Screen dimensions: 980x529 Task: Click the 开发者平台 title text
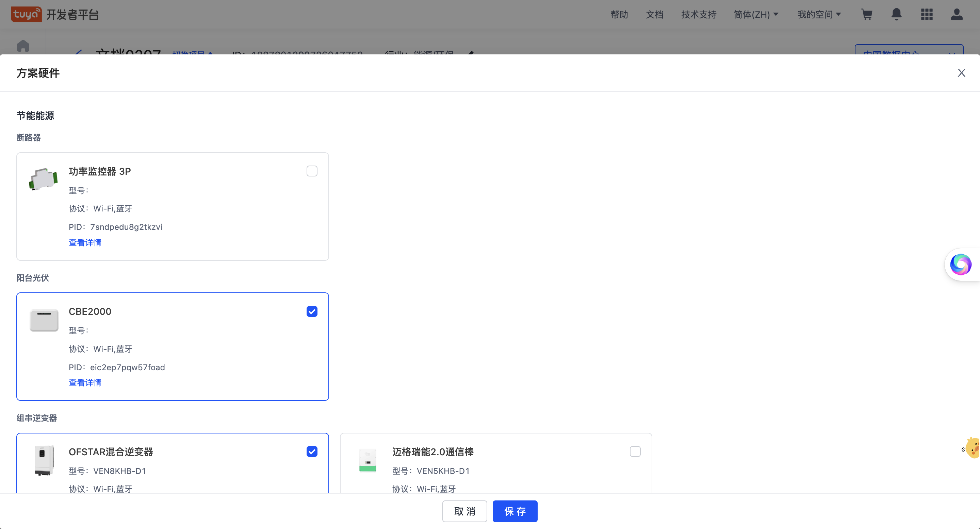coord(73,14)
